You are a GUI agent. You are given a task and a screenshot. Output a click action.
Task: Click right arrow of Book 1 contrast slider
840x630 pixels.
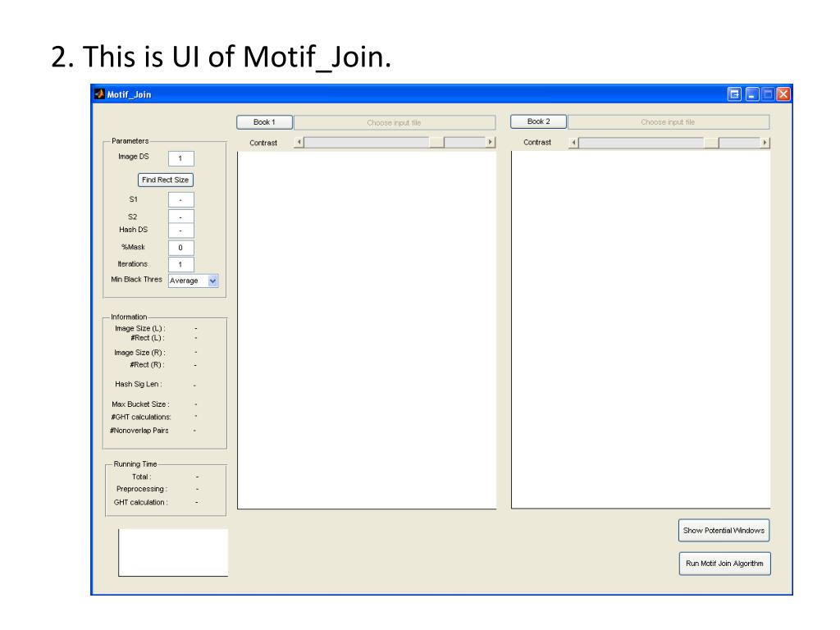(490, 143)
